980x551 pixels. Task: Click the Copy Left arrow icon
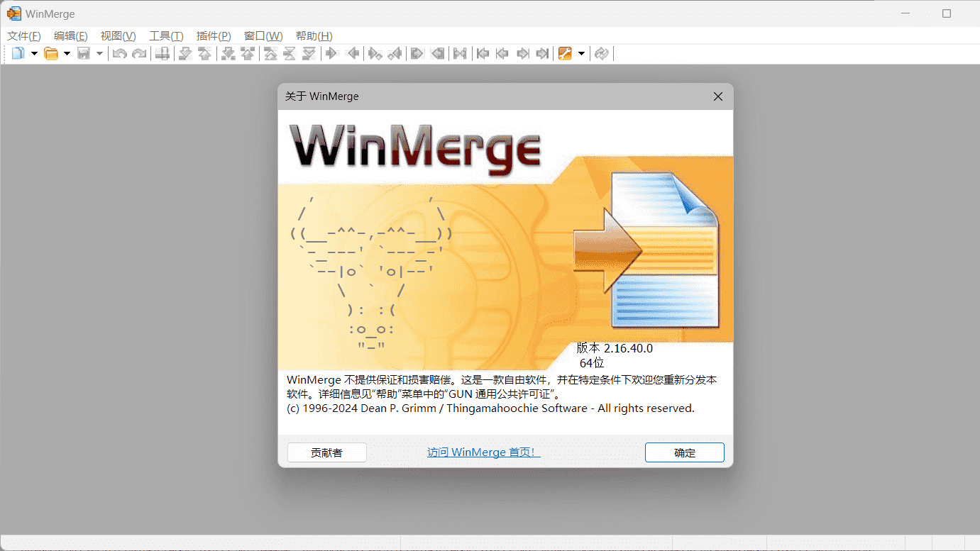353,53
